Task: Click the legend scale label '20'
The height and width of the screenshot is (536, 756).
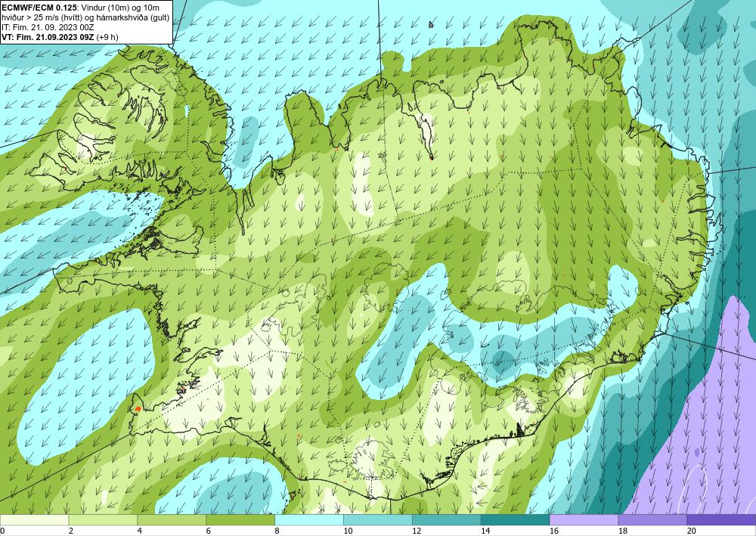Action: pos(692,531)
